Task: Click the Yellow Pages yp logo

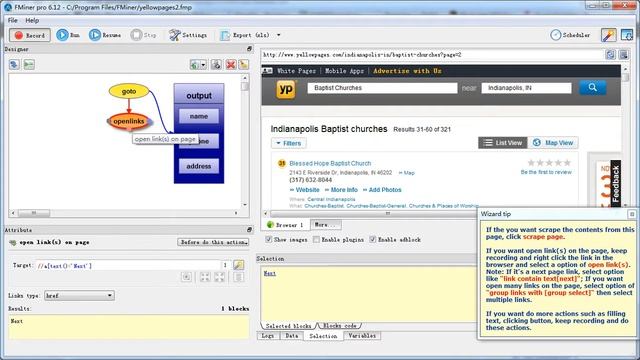Action: pyautogui.click(x=286, y=89)
